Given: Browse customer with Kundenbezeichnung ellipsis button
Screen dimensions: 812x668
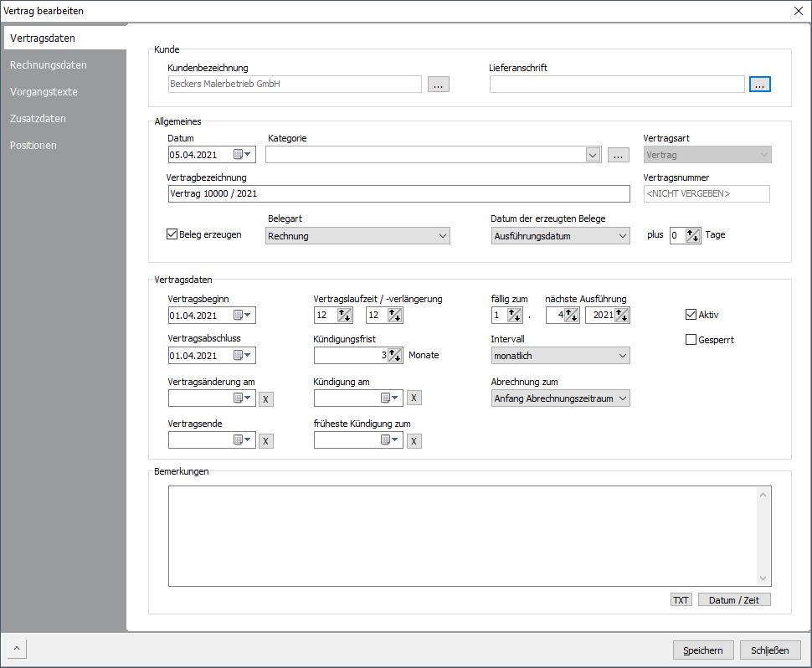Looking at the screenshot, I should (x=439, y=85).
